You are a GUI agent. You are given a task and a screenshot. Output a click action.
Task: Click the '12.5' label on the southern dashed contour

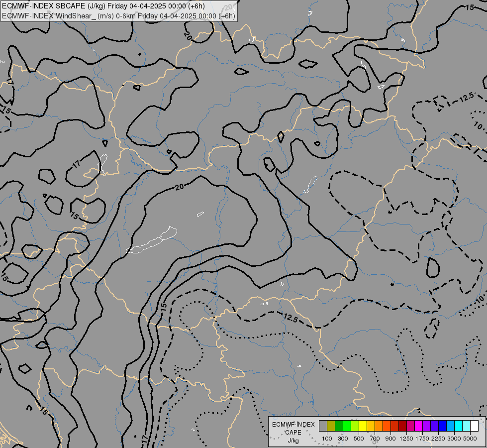(291, 318)
